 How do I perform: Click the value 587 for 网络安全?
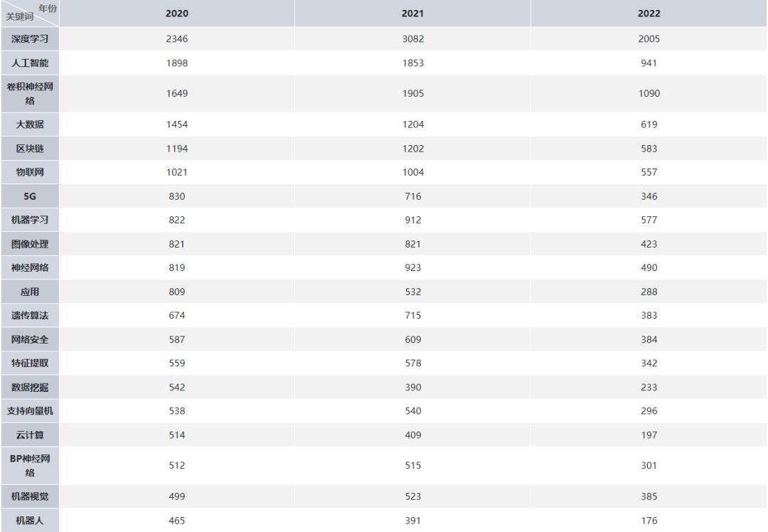point(177,339)
